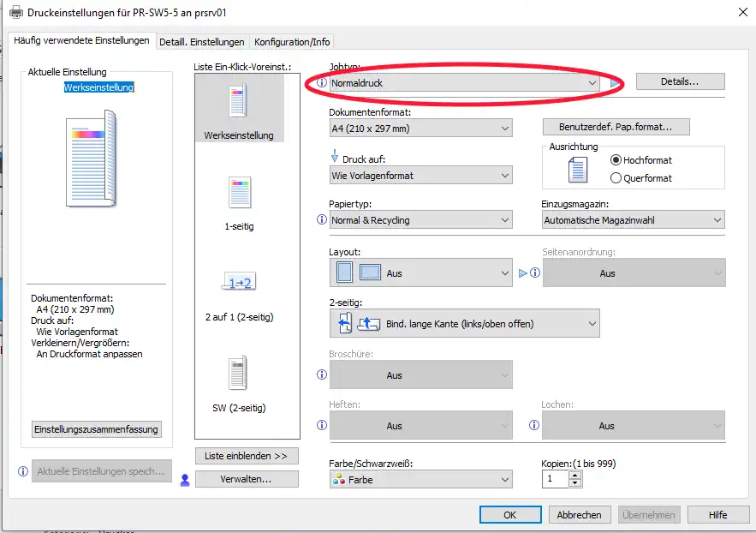Choose the 1-seitig one-click preset icon
This screenshot has height=533, width=756.
(239, 193)
